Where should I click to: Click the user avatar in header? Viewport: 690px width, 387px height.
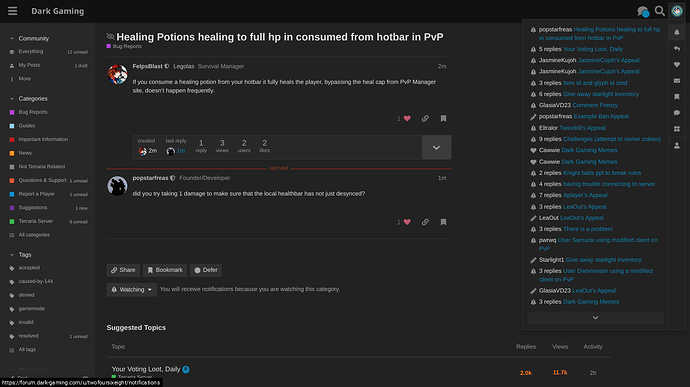click(x=677, y=11)
